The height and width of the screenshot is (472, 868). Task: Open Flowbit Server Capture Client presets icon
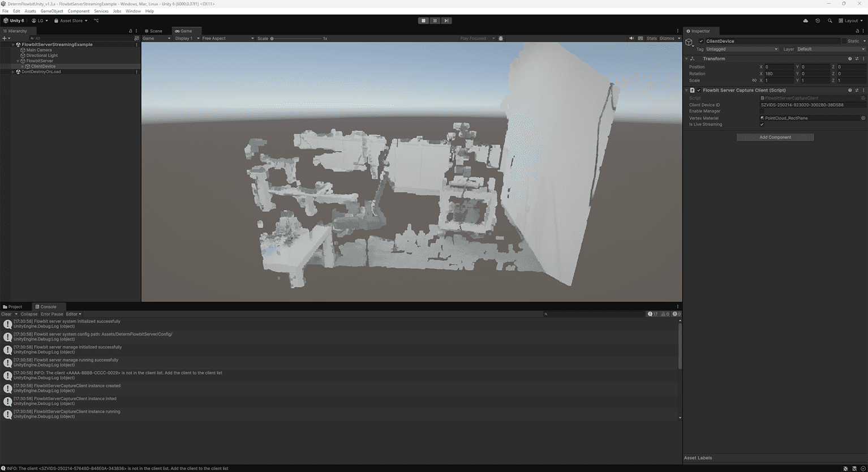(857, 90)
